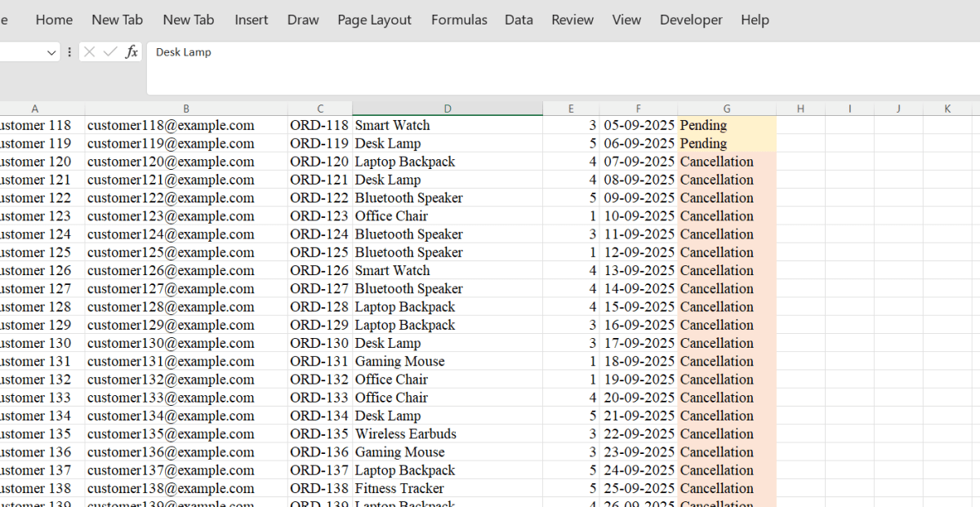
Task: Open the Help tab
Action: pyautogui.click(x=755, y=20)
